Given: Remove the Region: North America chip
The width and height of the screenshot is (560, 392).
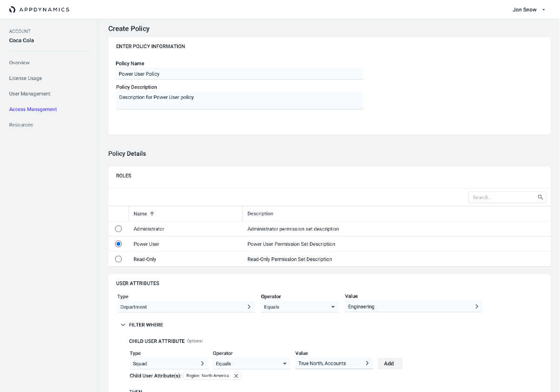Looking at the screenshot, I should [236, 376].
